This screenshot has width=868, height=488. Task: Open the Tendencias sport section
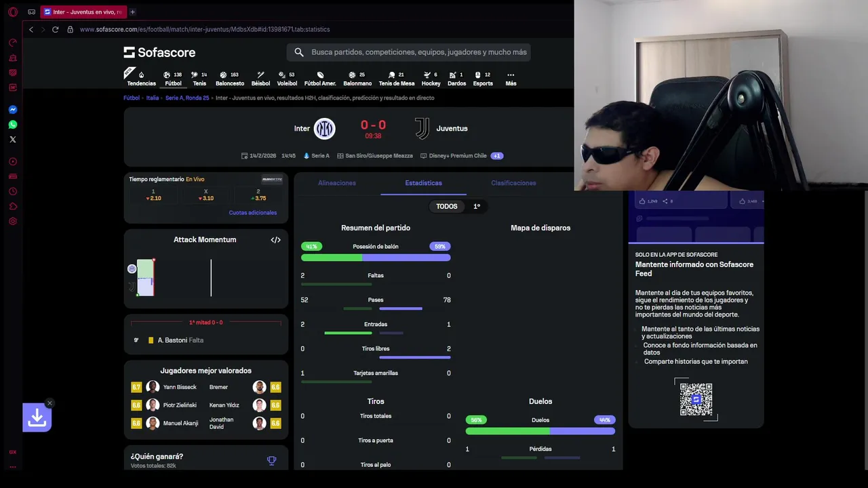click(x=141, y=79)
